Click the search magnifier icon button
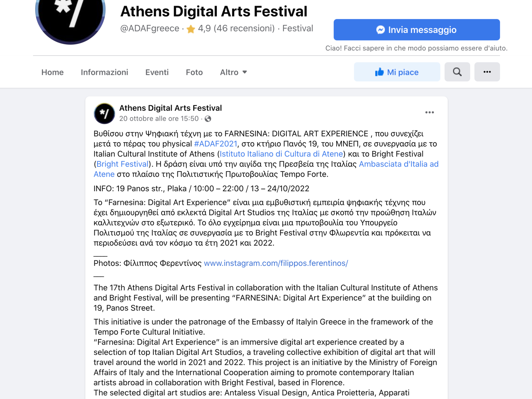The width and height of the screenshot is (532, 399). (457, 72)
